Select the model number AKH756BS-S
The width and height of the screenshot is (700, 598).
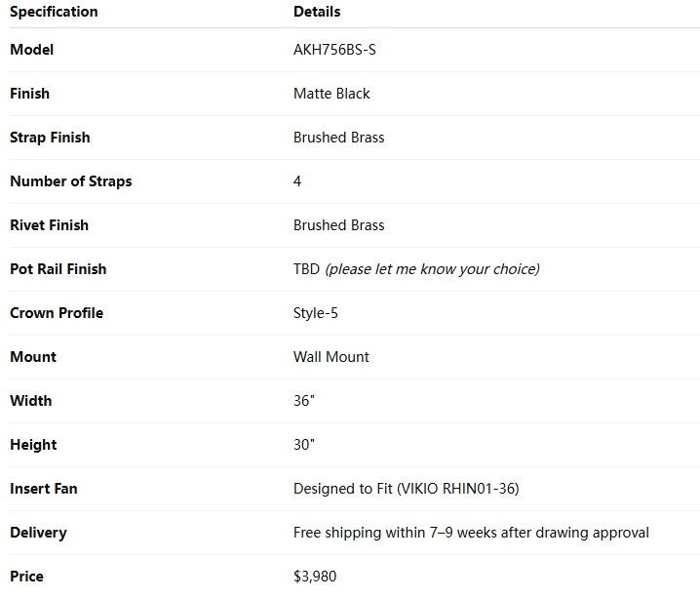(x=334, y=50)
